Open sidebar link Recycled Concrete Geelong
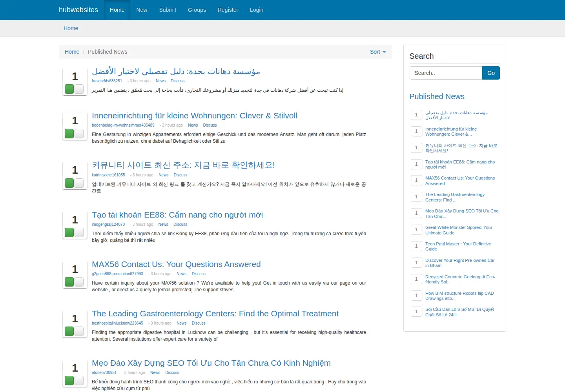This screenshot has height=392, width=565. [x=460, y=279]
